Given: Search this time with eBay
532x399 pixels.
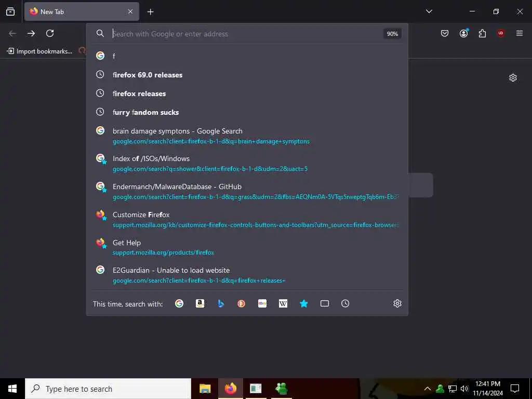Looking at the screenshot, I should point(262,303).
